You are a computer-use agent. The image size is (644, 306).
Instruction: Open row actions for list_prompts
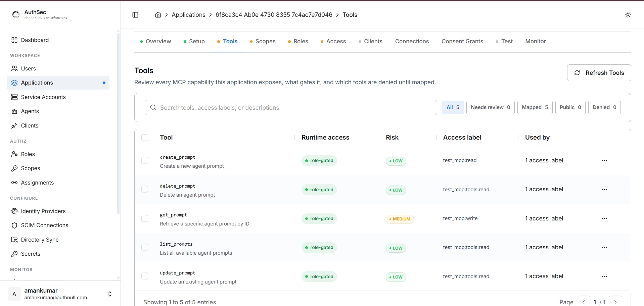[604, 247]
